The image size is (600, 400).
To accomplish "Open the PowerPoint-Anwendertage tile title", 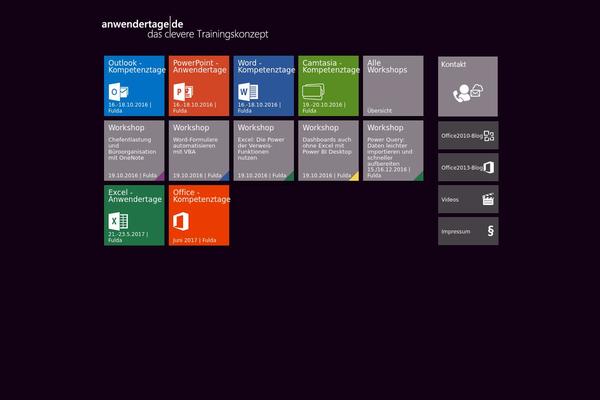I will click(199, 66).
